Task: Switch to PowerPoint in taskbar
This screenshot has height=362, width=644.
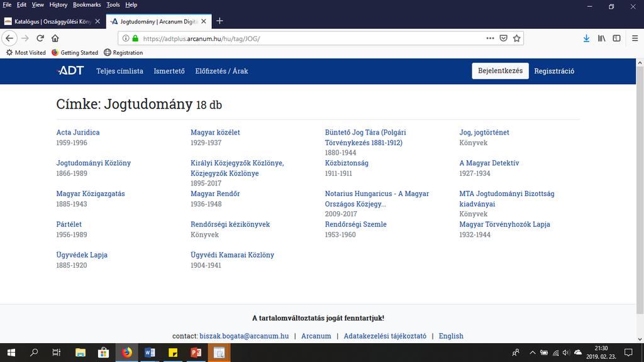Action: pos(196,353)
